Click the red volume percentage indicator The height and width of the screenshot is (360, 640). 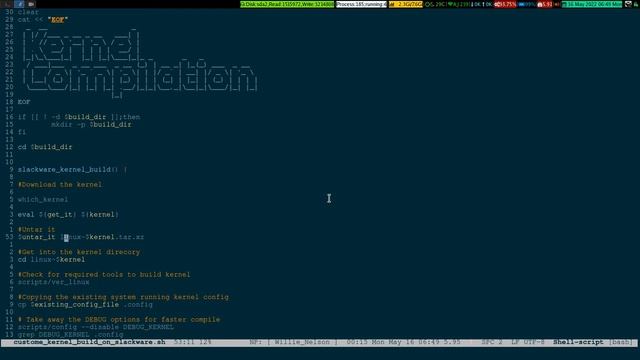[x=505, y=4]
